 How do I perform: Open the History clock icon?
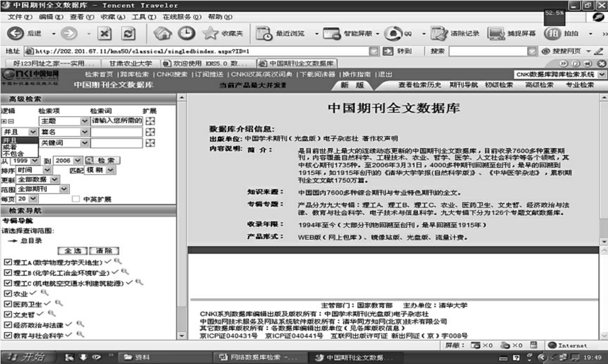pos(187,33)
